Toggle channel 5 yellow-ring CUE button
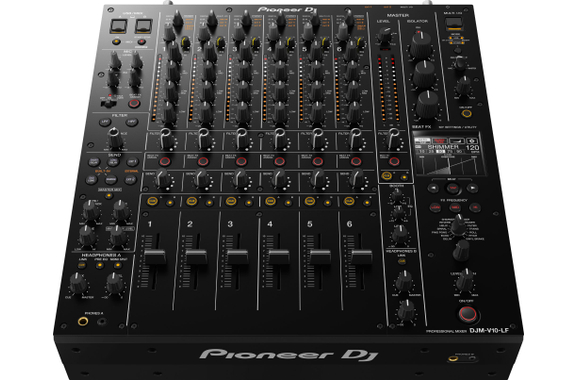This screenshot has height=380, width=576. click(x=310, y=201)
